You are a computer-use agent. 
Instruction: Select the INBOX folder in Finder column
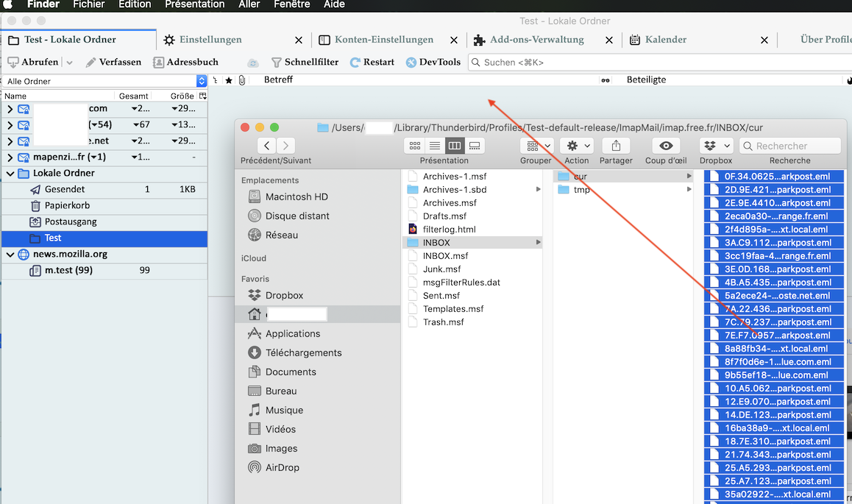pos(474,242)
